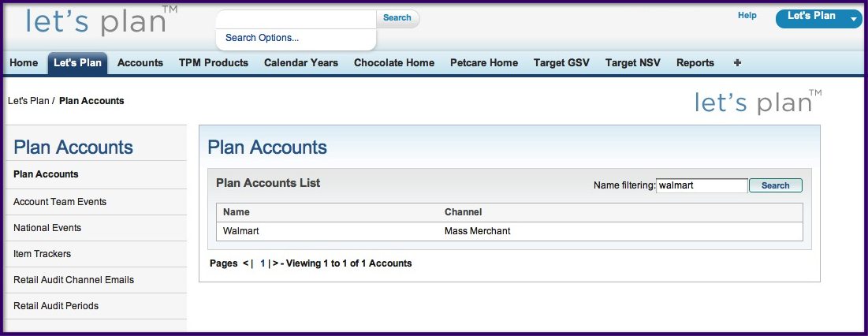868x336 pixels.
Task: Open the Walmart account row
Action: point(509,231)
